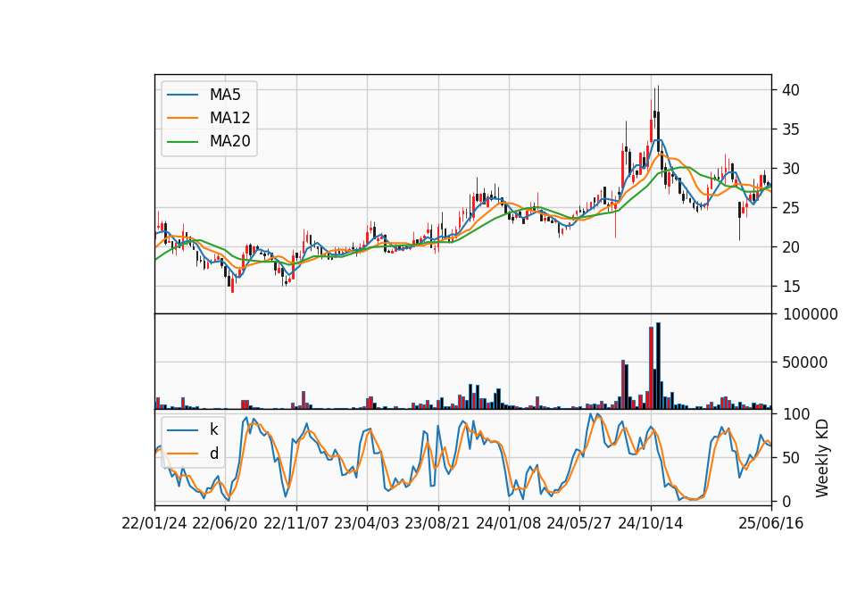
Task: Click the volume axis value 100000
Action: click(x=810, y=314)
